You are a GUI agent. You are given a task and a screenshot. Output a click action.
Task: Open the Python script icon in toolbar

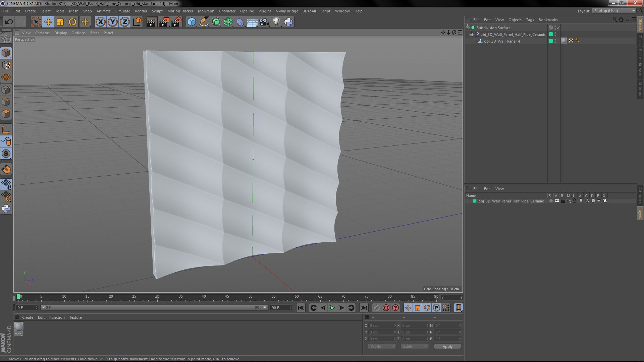[x=288, y=22]
